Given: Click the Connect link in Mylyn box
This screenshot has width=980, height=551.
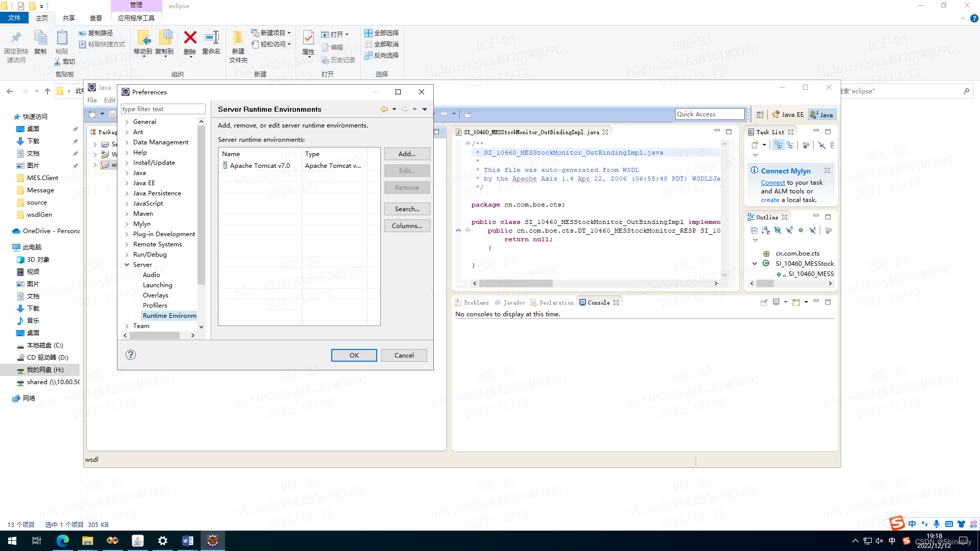Looking at the screenshot, I should [772, 183].
